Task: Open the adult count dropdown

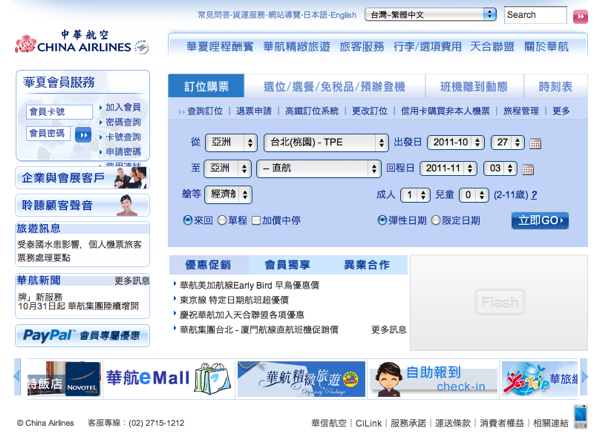Action: 415,195
